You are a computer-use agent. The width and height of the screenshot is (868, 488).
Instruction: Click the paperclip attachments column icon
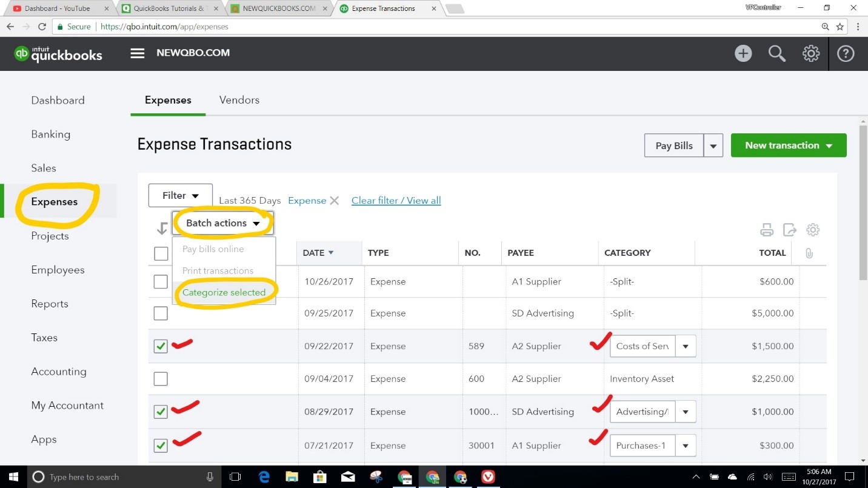pyautogui.click(x=809, y=253)
